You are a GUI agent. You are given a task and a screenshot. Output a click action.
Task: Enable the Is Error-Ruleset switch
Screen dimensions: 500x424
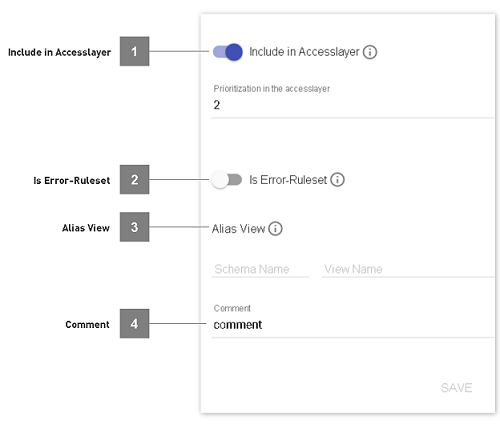(227, 180)
